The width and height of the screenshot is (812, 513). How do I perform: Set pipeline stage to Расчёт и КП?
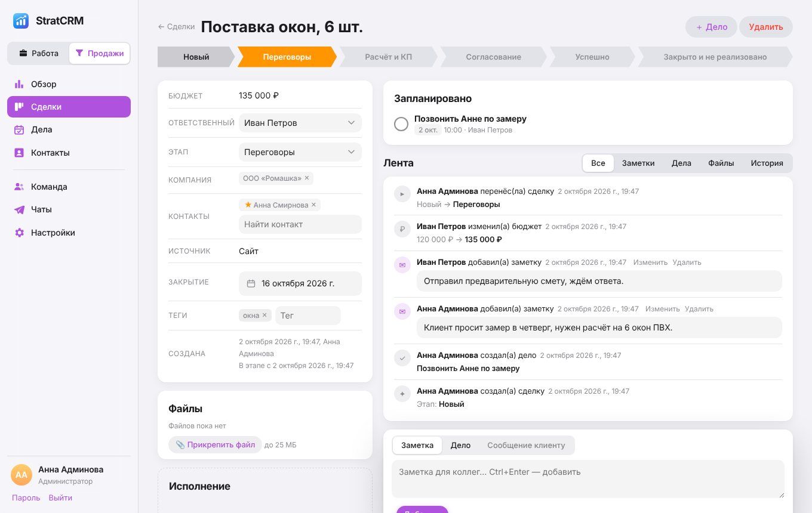pos(389,57)
